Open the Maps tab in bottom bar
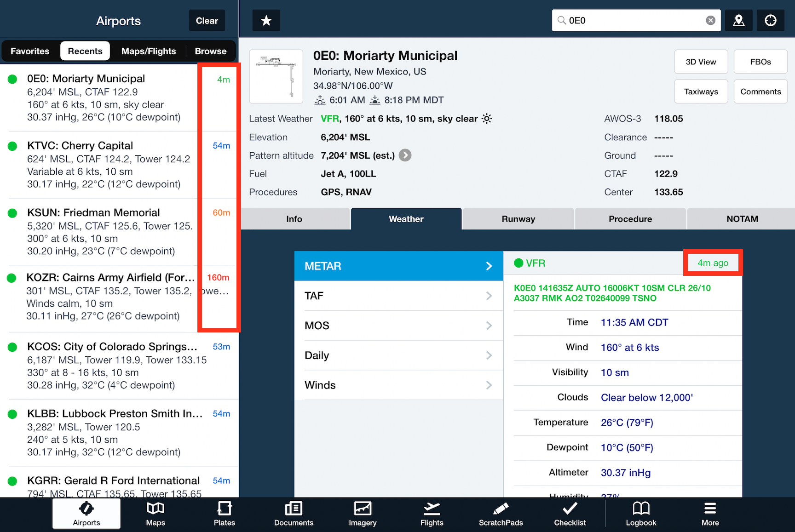The image size is (795, 532). (x=156, y=514)
